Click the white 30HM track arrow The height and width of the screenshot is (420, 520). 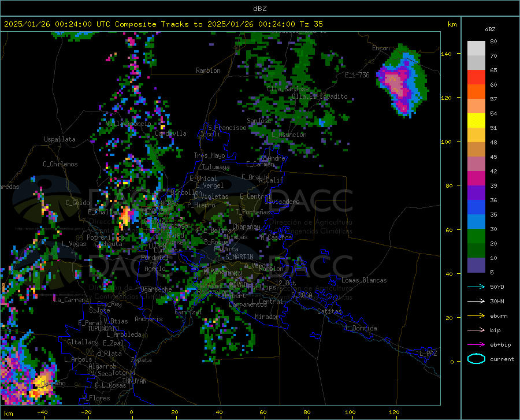point(476,301)
